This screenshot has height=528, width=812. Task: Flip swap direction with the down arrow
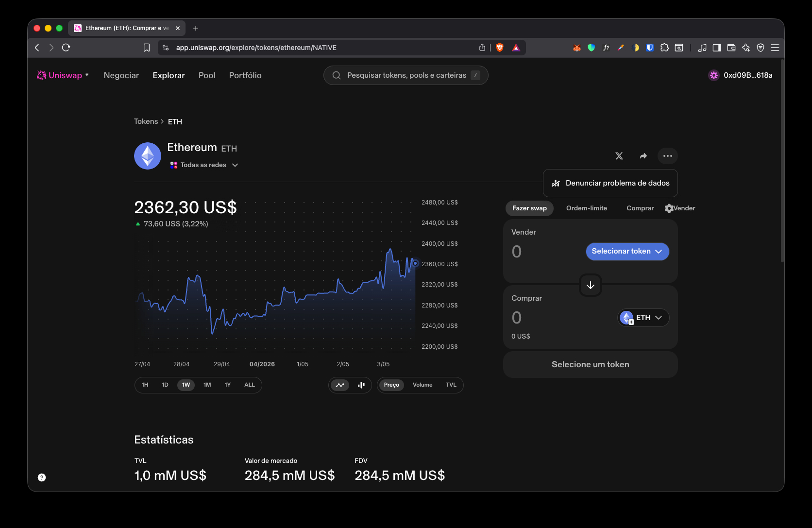pos(591,285)
